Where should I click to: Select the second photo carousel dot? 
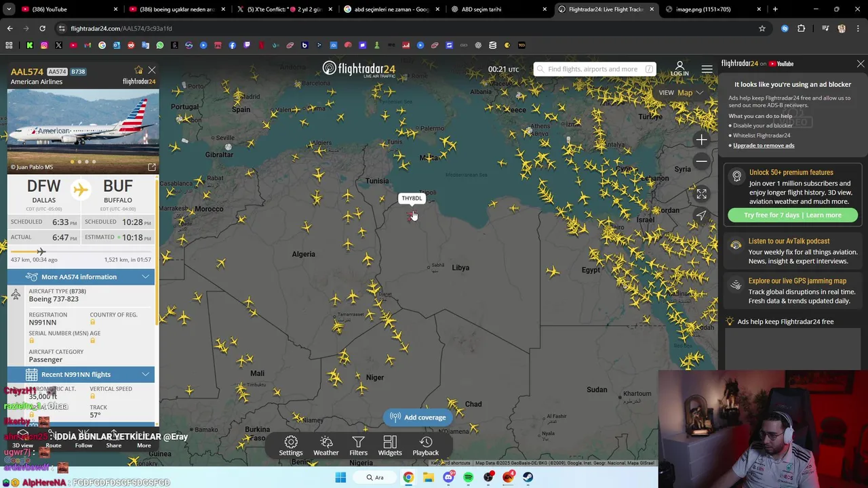(79, 161)
